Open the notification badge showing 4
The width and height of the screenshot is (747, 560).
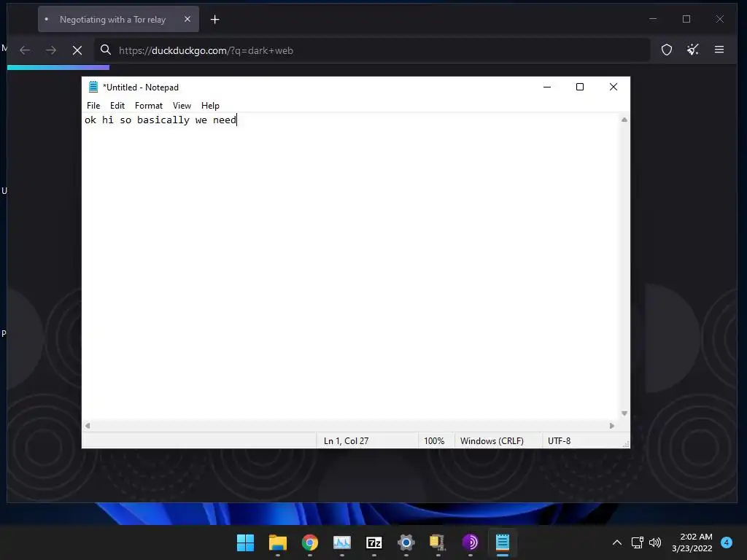pyautogui.click(x=727, y=542)
